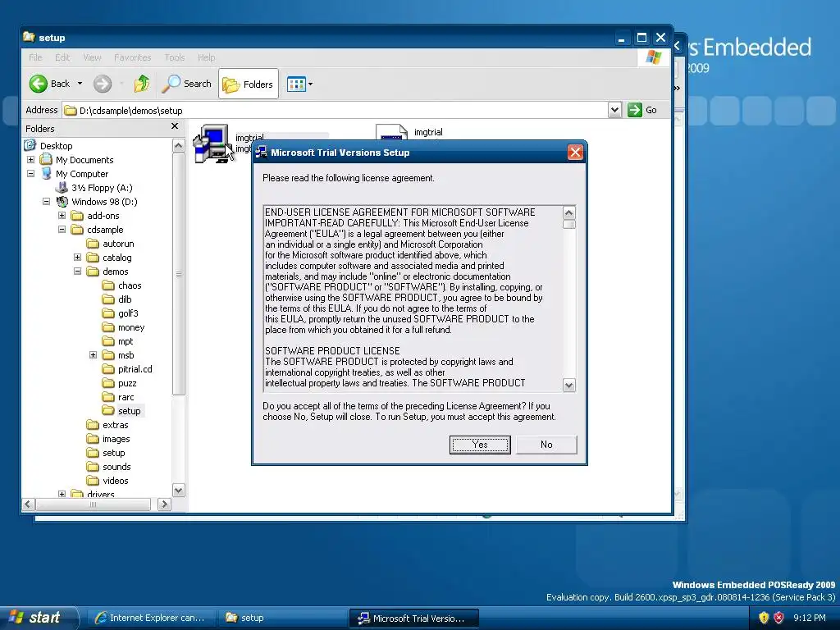Select the demos folder
840x630 pixels.
tap(115, 271)
